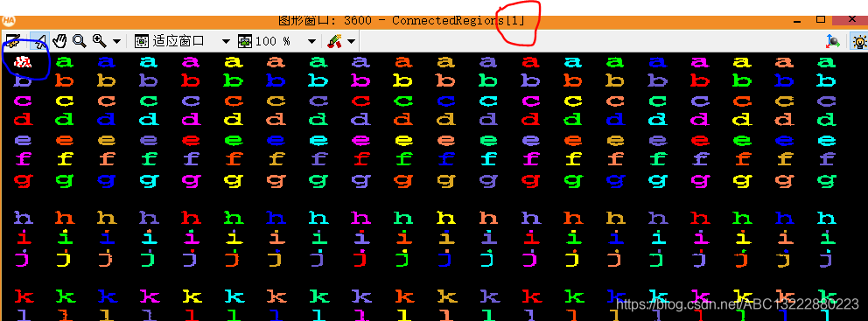
Task: Choose the hand move tool
Action: click(x=59, y=41)
